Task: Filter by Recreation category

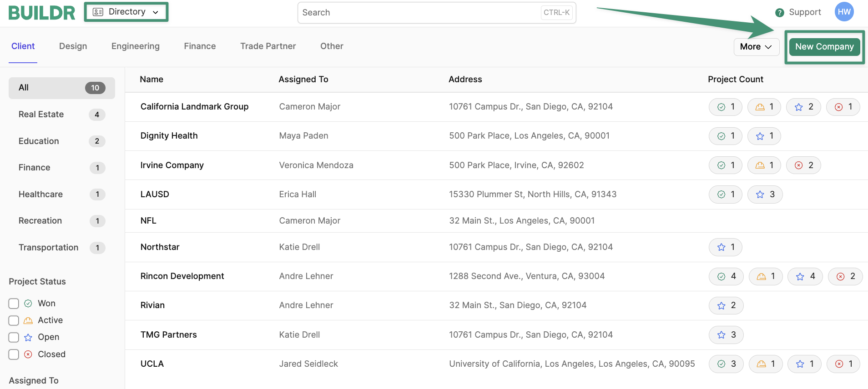Action: [x=62, y=221]
